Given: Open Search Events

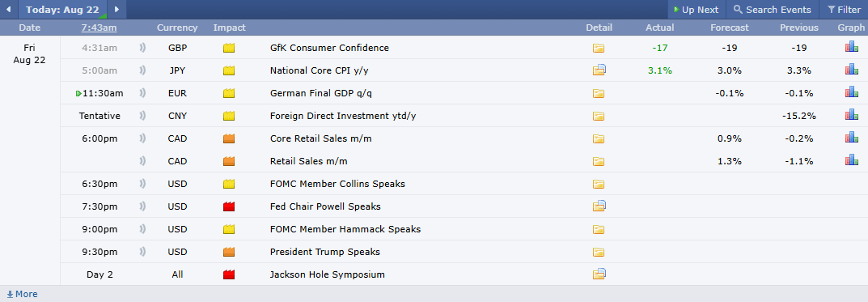Looking at the screenshot, I should pos(773,10).
